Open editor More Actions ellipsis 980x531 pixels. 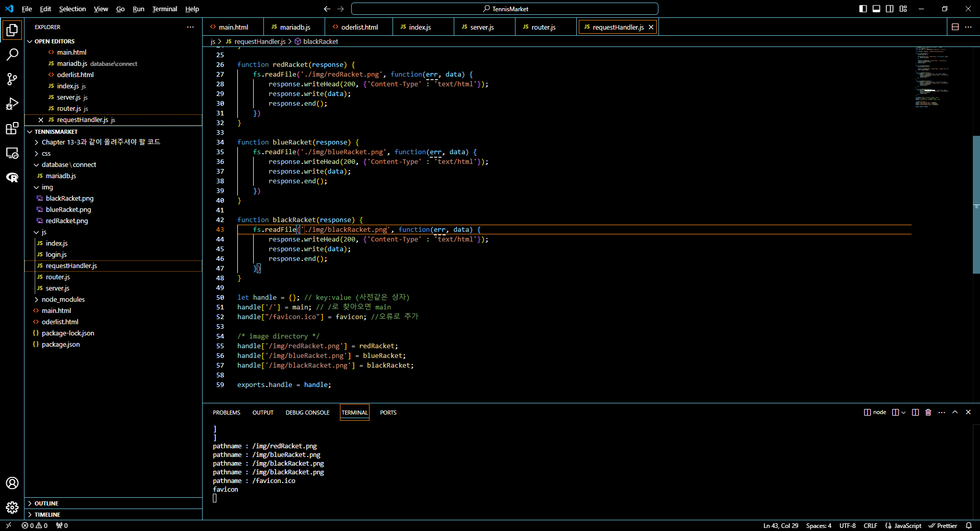click(x=968, y=27)
